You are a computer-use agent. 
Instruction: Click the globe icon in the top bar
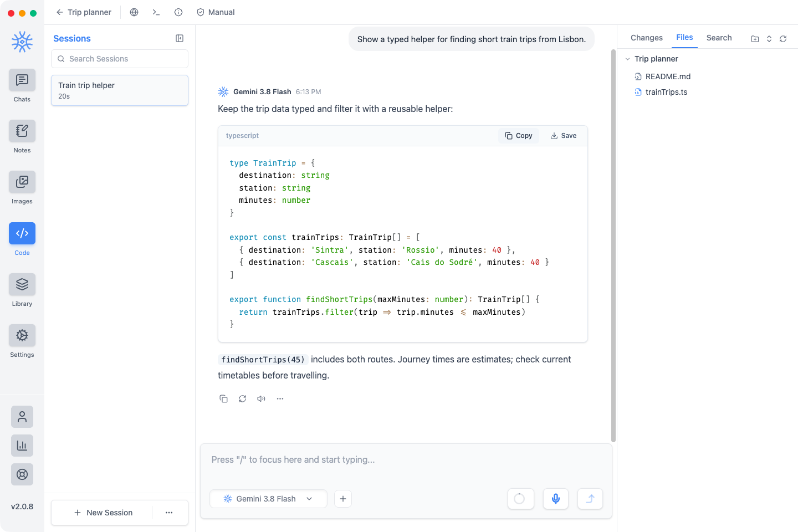134,12
